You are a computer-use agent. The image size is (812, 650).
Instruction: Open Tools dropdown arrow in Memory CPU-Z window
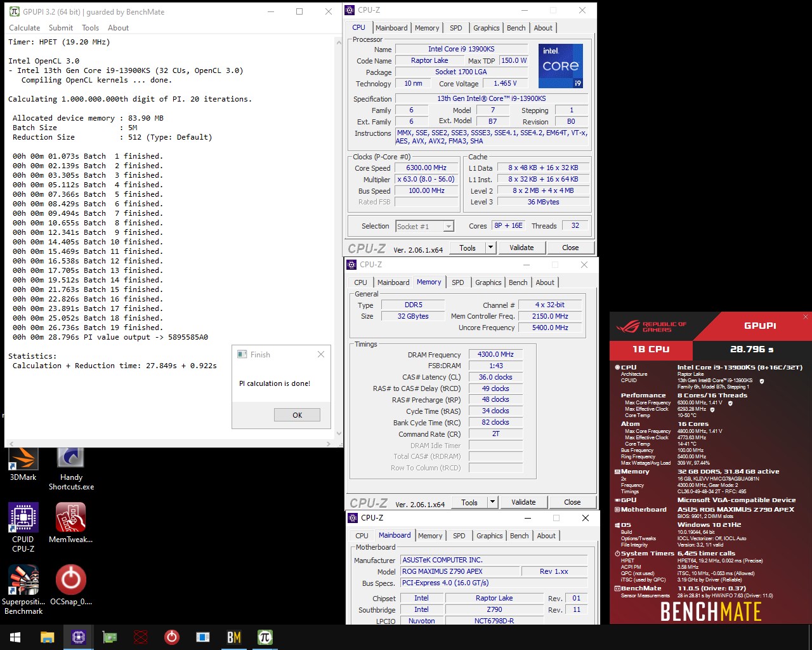[492, 502]
